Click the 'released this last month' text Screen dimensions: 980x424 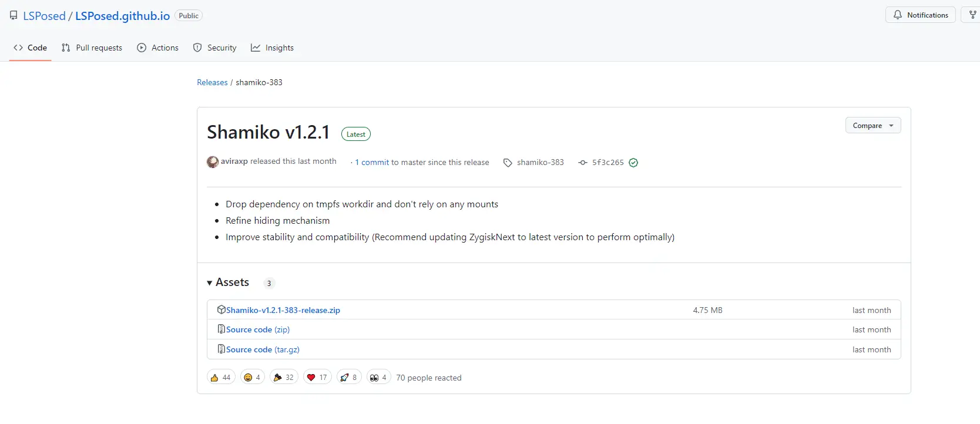[293, 161]
